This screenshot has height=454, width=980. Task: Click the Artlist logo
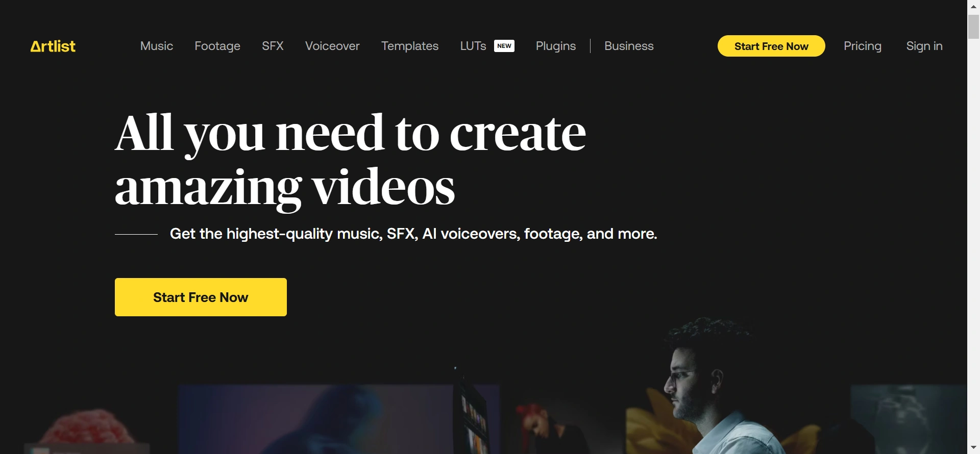point(53,46)
